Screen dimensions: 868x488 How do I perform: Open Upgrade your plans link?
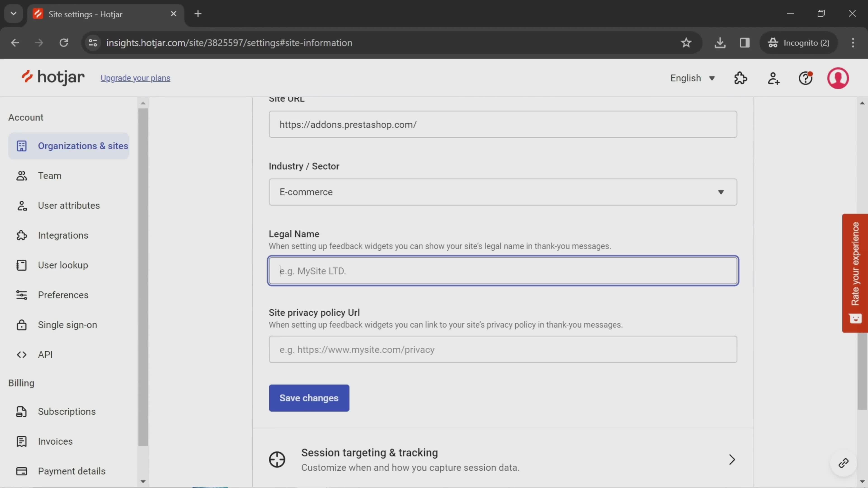[135, 78]
